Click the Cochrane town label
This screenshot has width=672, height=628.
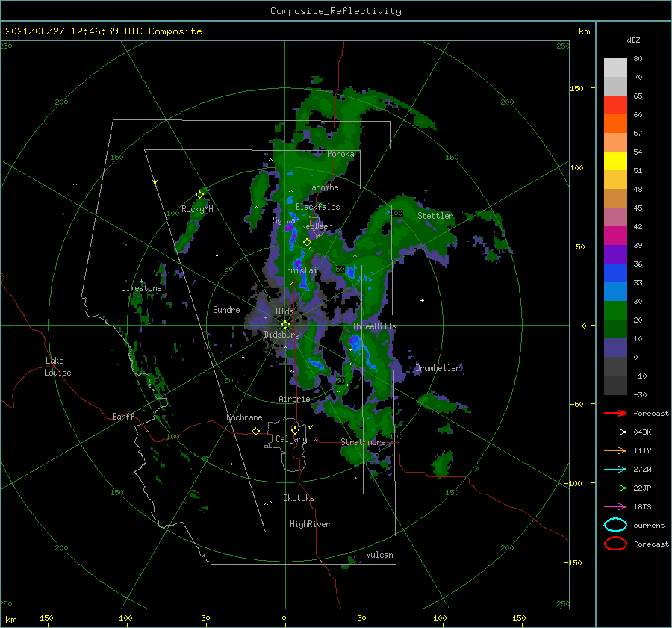tap(244, 417)
